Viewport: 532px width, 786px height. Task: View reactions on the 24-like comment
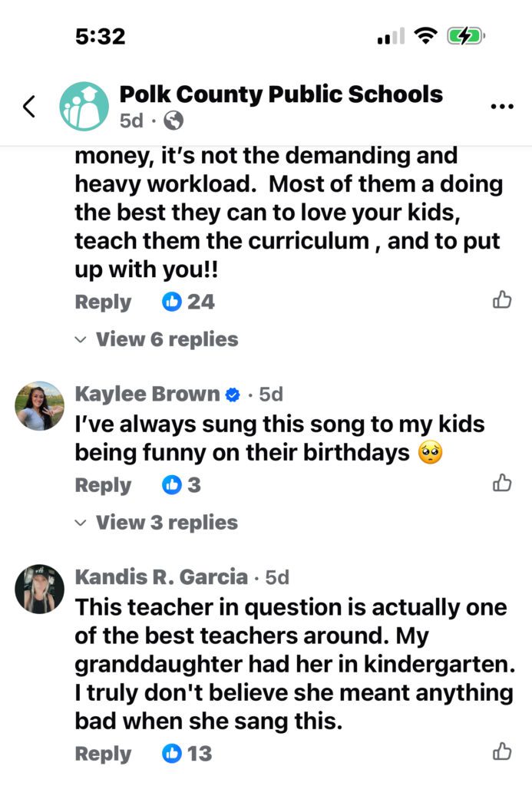click(189, 302)
